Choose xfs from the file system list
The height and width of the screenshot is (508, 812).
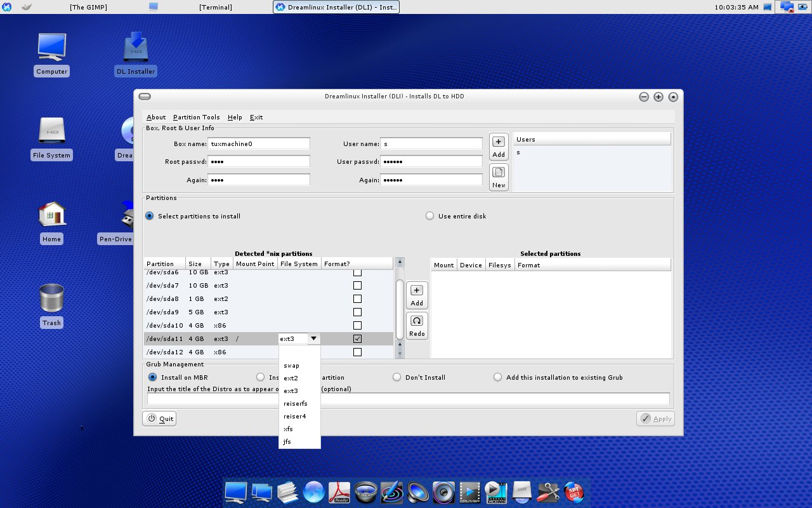point(299,429)
